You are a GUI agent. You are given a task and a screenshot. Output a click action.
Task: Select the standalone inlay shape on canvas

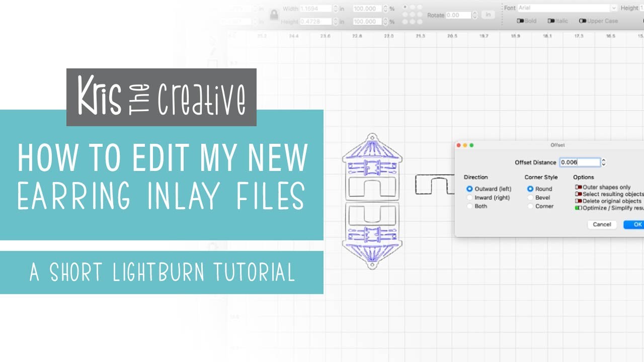436,185
